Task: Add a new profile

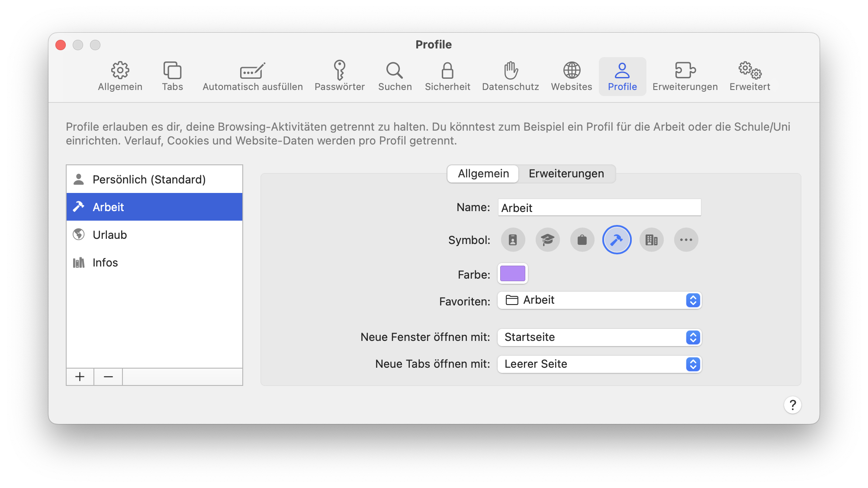Action: (x=80, y=376)
